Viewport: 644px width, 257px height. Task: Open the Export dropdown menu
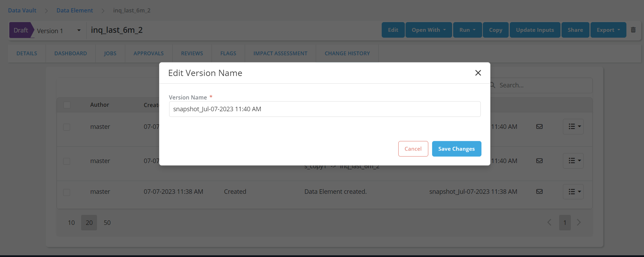[x=608, y=30]
